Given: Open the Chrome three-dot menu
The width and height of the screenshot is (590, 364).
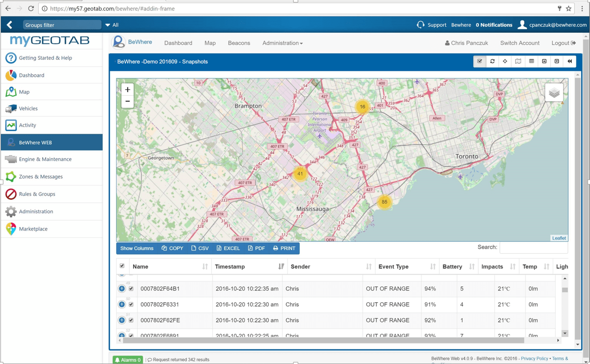Looking at the screenshot, I should 582,8.
